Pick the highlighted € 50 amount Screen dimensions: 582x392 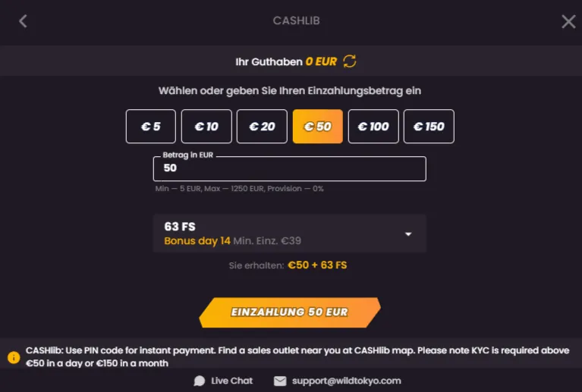317,127
